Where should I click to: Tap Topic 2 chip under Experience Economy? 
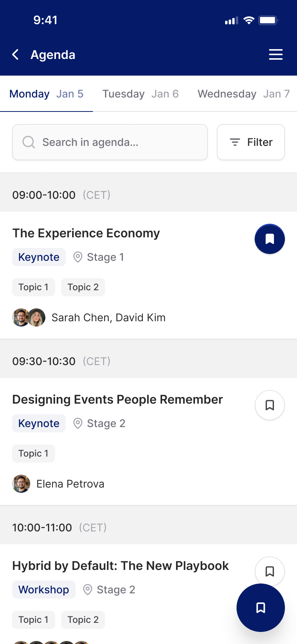(83, 287)
